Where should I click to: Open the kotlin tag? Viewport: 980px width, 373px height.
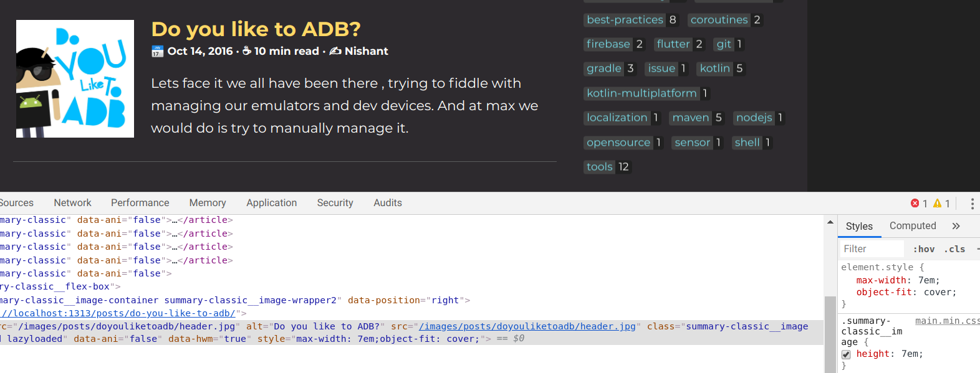coord(714,68)
